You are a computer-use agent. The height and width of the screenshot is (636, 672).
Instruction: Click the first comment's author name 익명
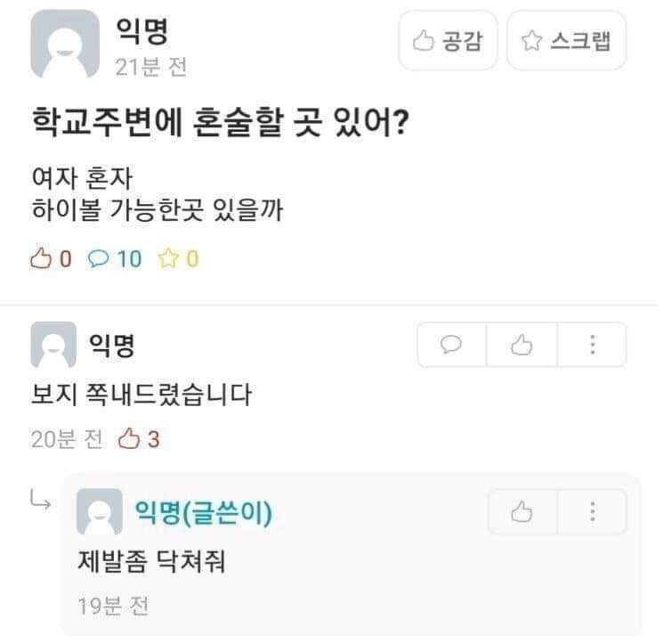(111, 344)
